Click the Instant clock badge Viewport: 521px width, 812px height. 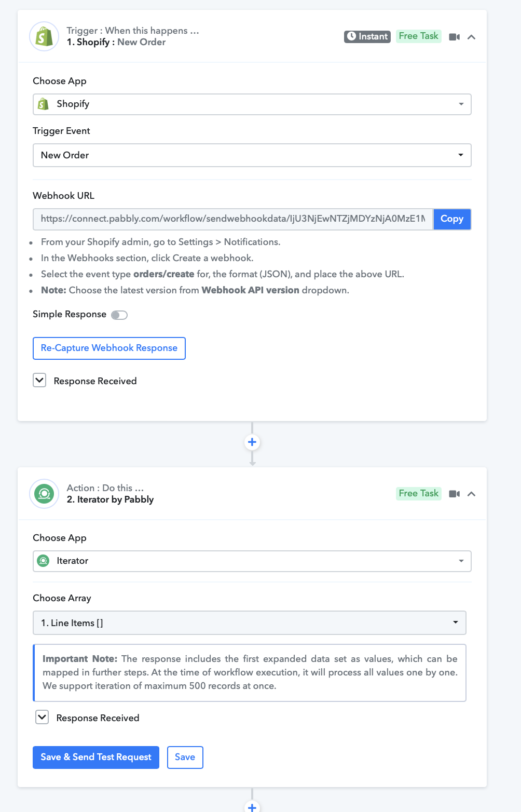(x=367, y=36)
